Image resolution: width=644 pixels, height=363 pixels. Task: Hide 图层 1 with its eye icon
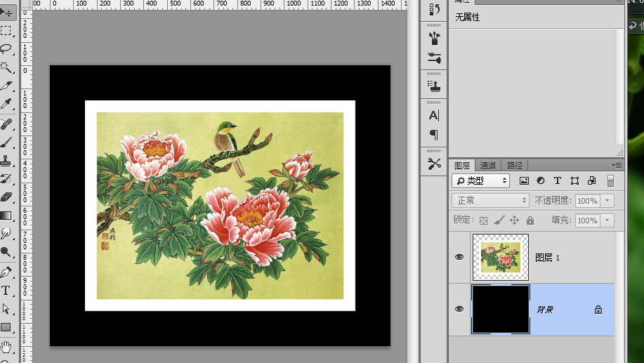point(459,257)
